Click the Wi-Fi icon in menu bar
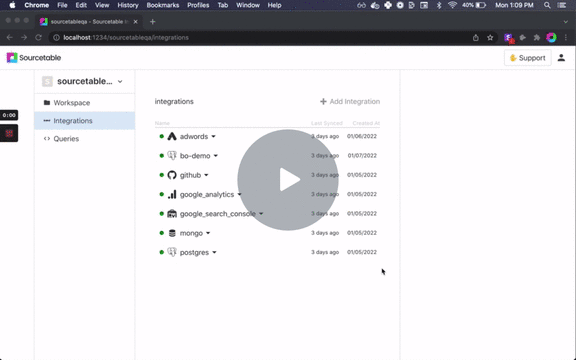Image resolution: width=576 pixels, height=360 pixels. click(x=453, y=5)
